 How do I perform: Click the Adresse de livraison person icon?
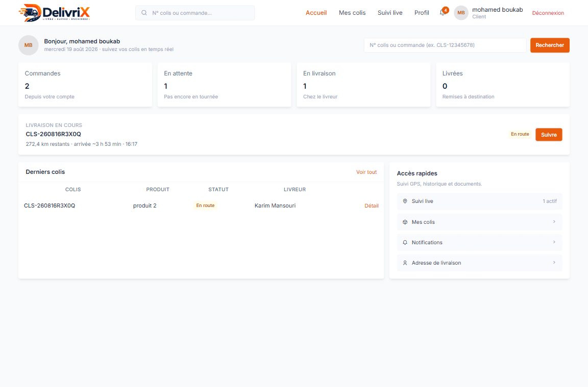pyautogui.click(x=405, y=263)
